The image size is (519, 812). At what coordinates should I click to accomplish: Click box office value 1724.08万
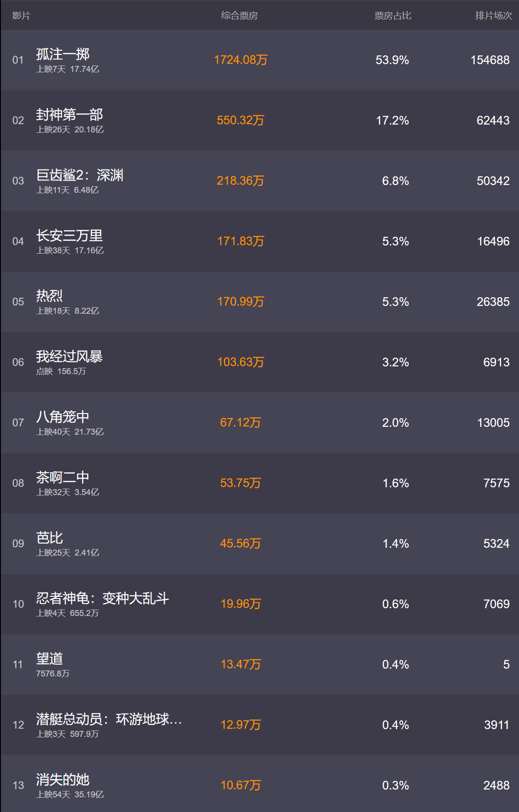(x=240, y=60)
